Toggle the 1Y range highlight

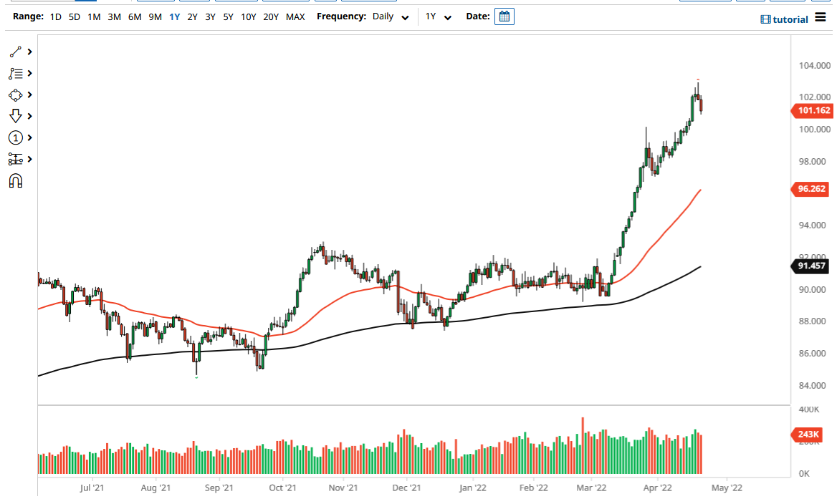point(174,16)
